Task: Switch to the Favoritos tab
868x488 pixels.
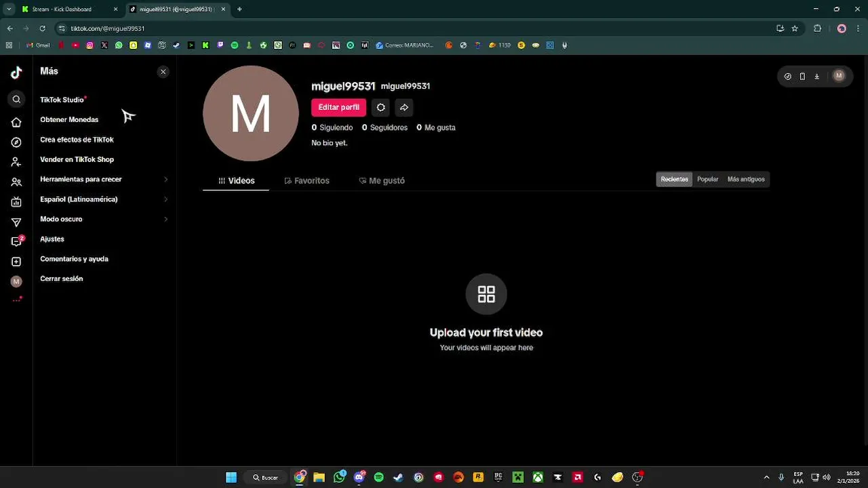Action: coord(307,181)
